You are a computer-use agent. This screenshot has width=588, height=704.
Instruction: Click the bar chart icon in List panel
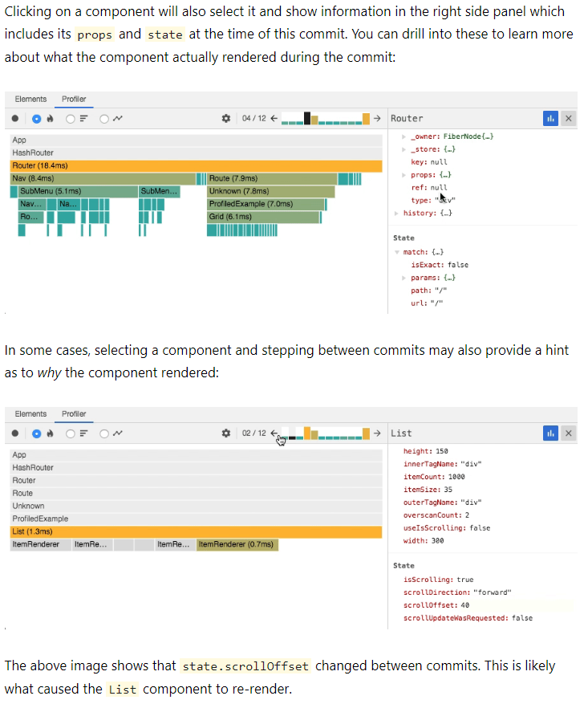(550, 433)
